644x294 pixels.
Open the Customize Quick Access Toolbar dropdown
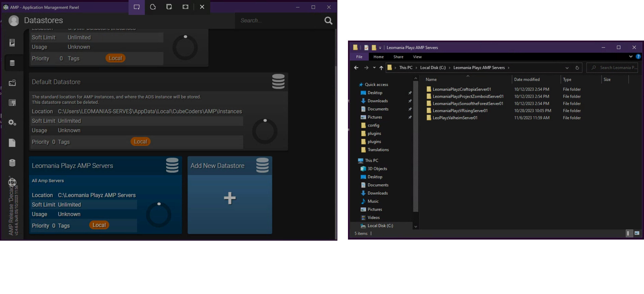[380, 48]
